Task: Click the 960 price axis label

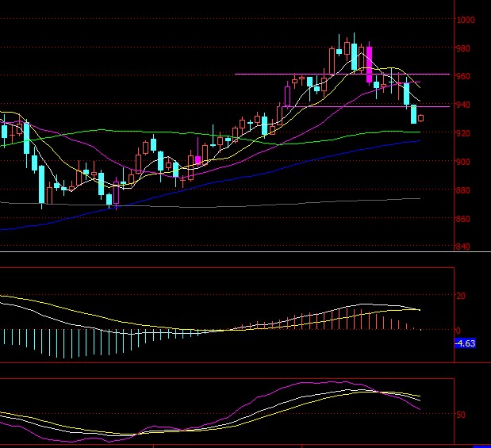Action: point(463,76)
